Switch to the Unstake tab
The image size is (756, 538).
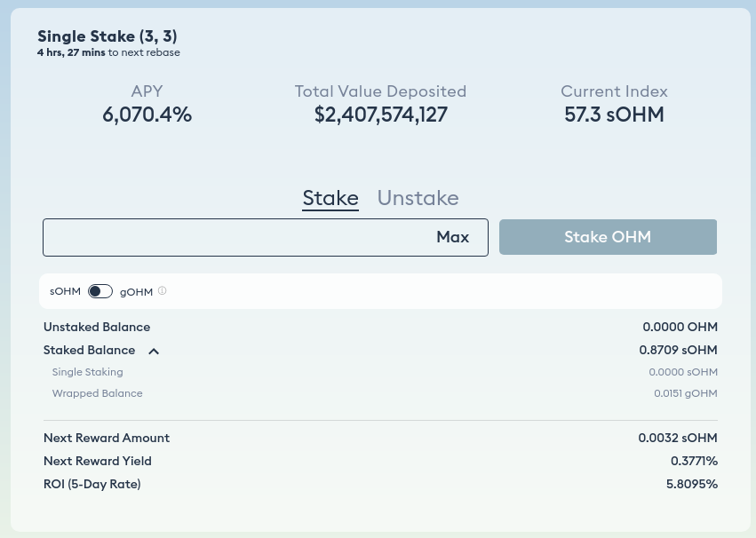(x=418, y=198)
